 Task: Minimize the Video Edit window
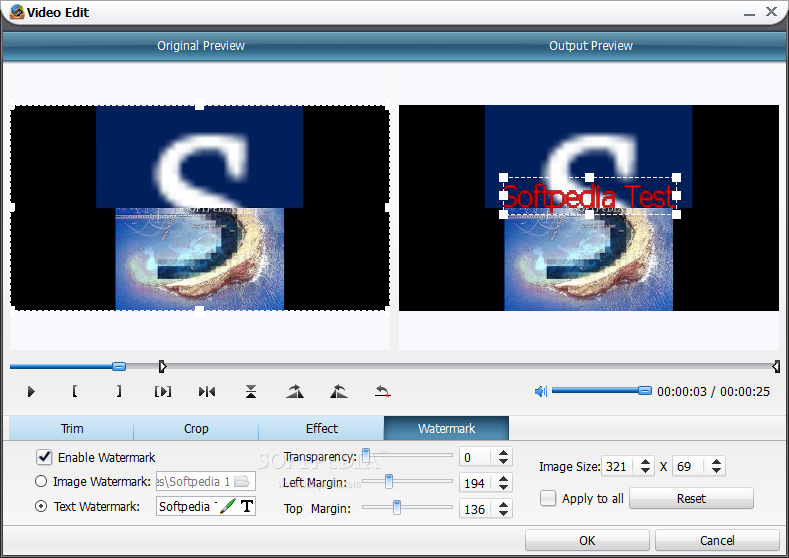point(749,13)
